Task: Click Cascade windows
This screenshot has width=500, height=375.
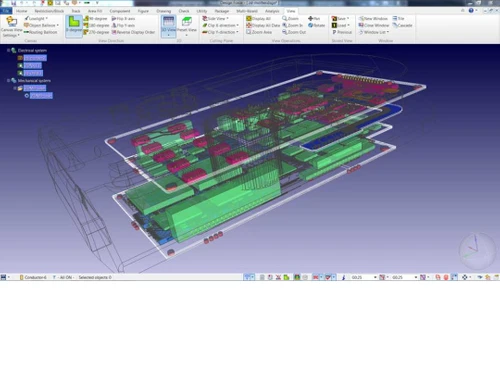Action: coord(402,25)
